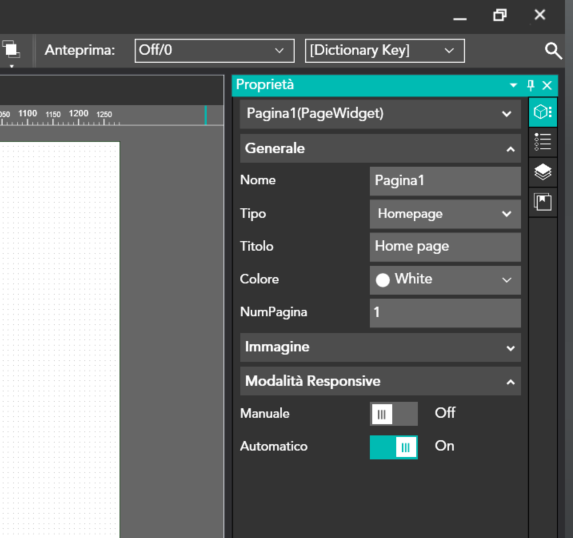Image resolution: width=573 pixels, height=538 pixels.
Task: Open the properties cube icon tab
Action: [x=543, y=112]
